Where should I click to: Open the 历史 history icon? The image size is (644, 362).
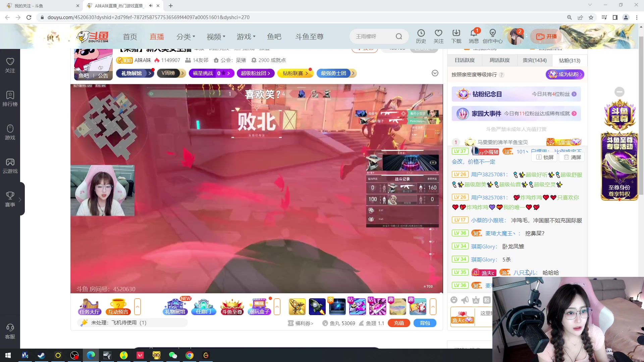(x=421, y=36)
